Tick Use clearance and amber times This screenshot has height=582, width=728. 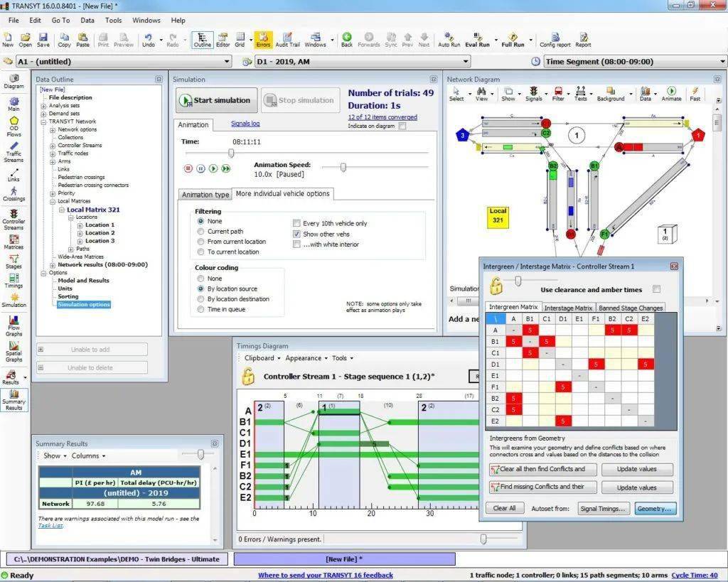(x=656, y=289)
